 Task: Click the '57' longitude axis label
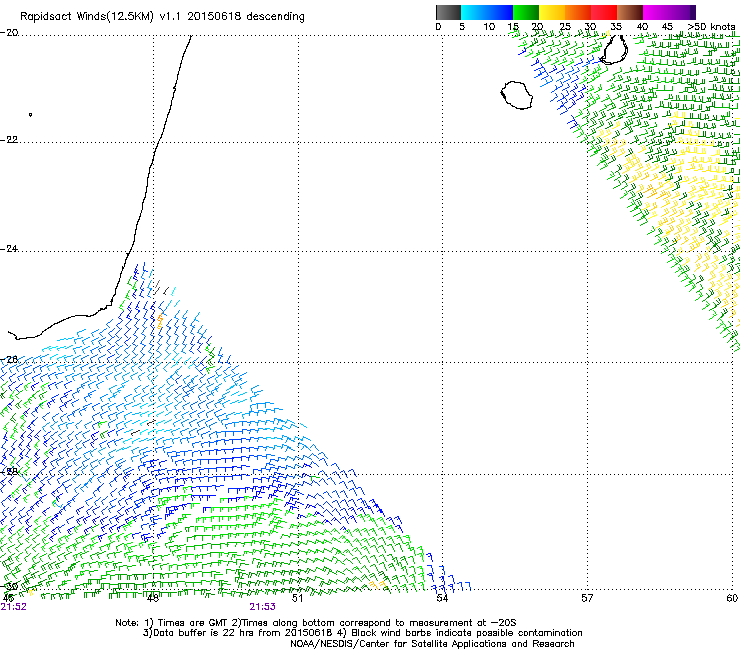587,598
